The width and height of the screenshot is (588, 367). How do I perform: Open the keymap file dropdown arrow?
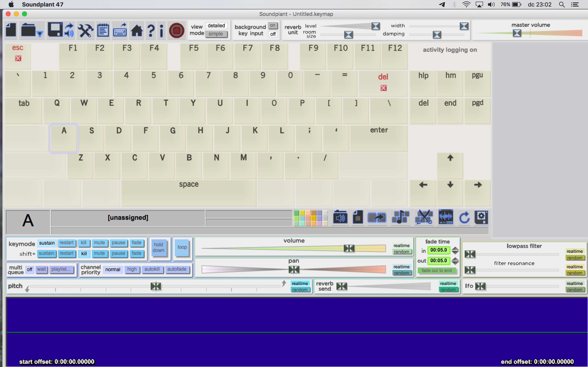pos(40,34)
